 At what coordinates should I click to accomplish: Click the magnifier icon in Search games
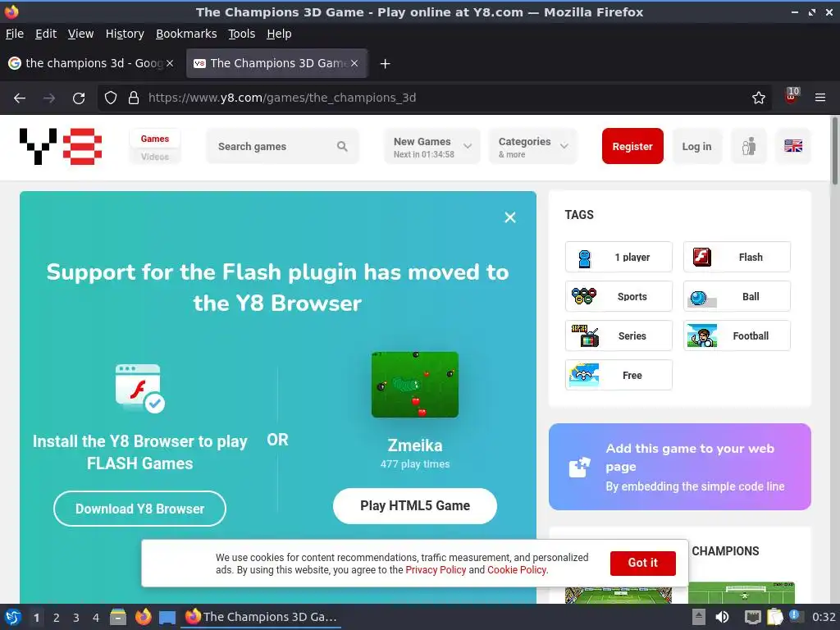(x=342, y=146)
